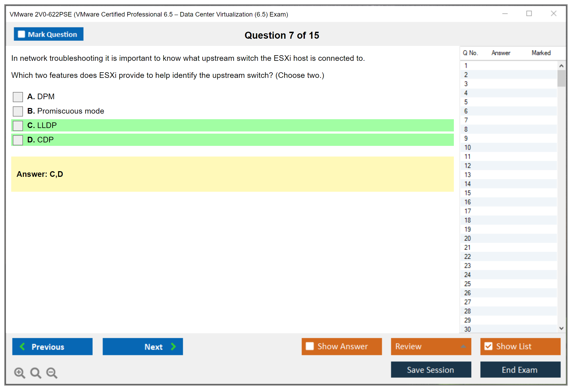Screen dimensions: 574x392
Task: Select question 25 in the list
Action: [467, 284]
